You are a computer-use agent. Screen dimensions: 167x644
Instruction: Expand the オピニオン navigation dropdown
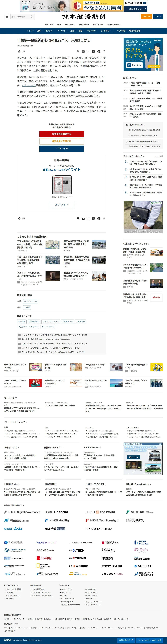point(92,31)
